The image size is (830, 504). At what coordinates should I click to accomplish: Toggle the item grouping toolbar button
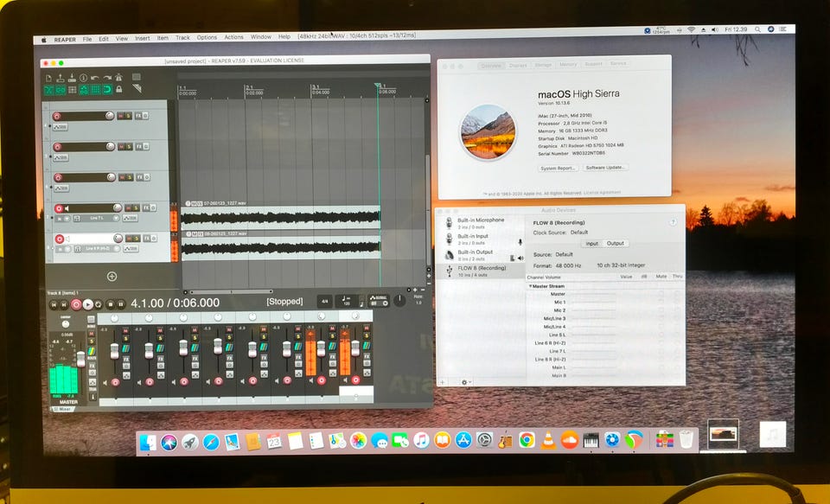61,90
